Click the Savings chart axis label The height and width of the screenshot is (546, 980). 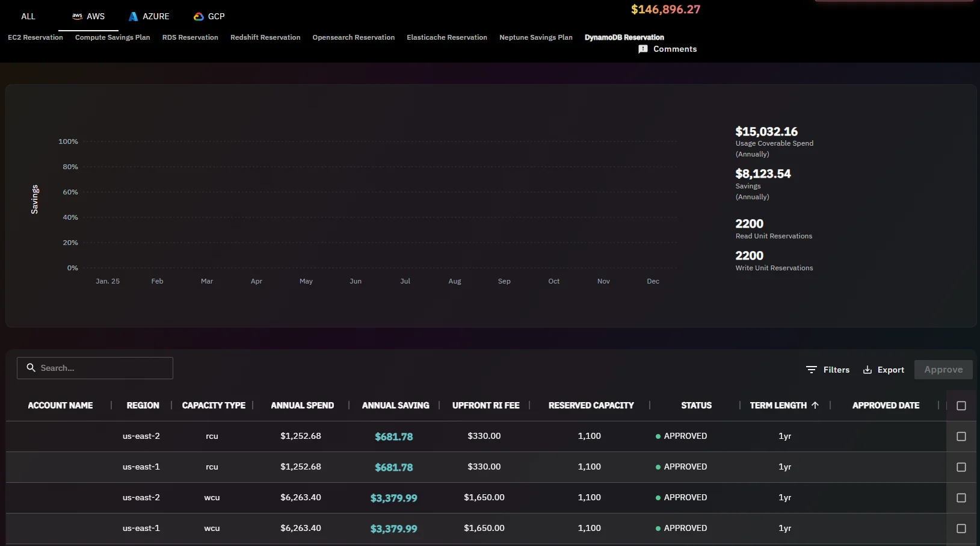click(34, 199)
